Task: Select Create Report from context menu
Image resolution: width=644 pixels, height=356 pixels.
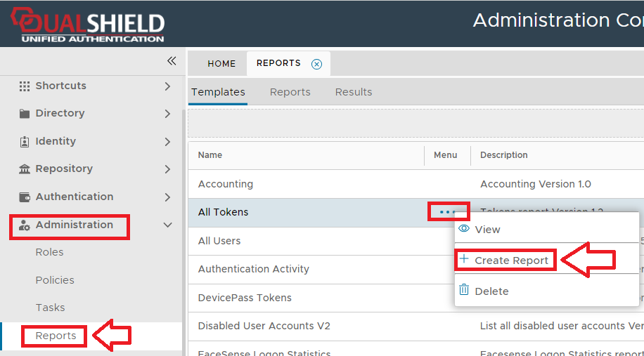Action: tap(511, 261)
